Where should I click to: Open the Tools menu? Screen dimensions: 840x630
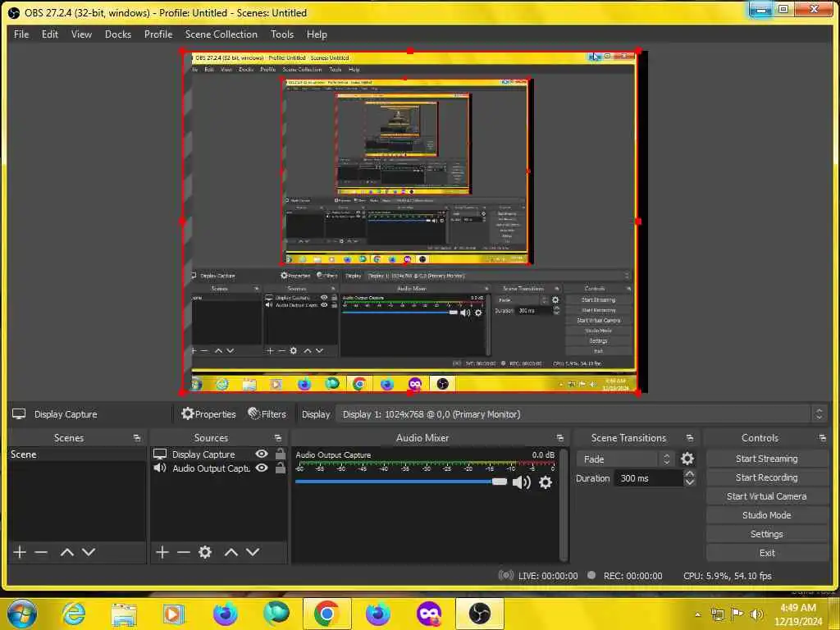(282, 34)
